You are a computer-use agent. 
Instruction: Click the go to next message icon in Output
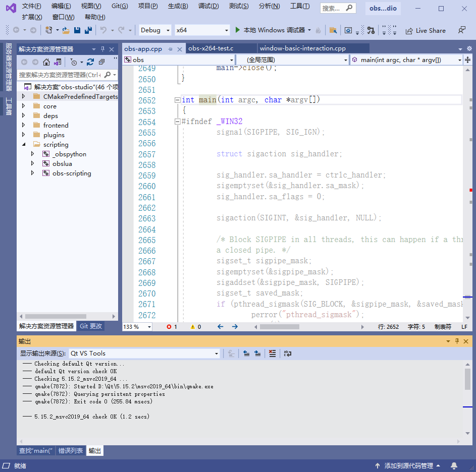click(257, 353)
